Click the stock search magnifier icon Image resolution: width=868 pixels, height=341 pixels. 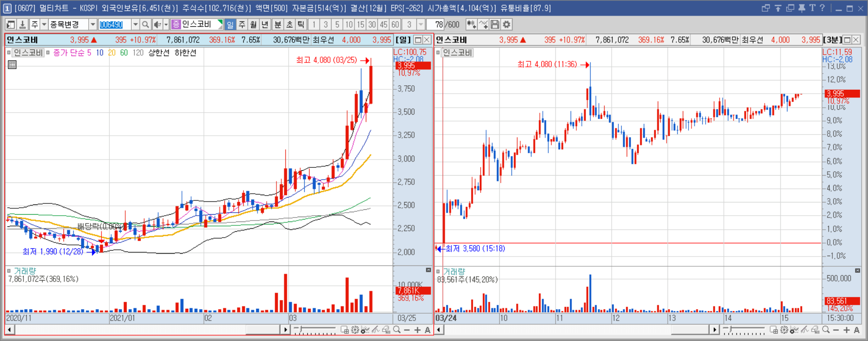tap(145, 24)
